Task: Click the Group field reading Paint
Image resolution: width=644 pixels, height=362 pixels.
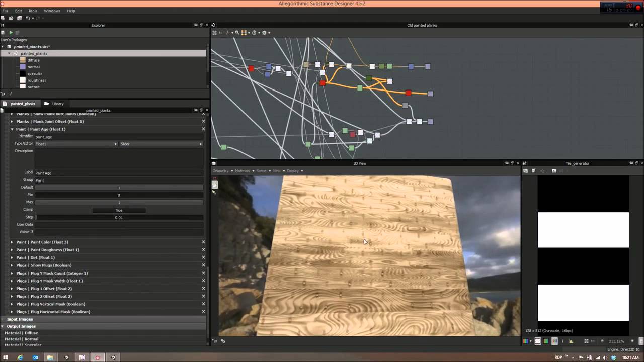Action: pyautogui.click(x=119, y=180)
